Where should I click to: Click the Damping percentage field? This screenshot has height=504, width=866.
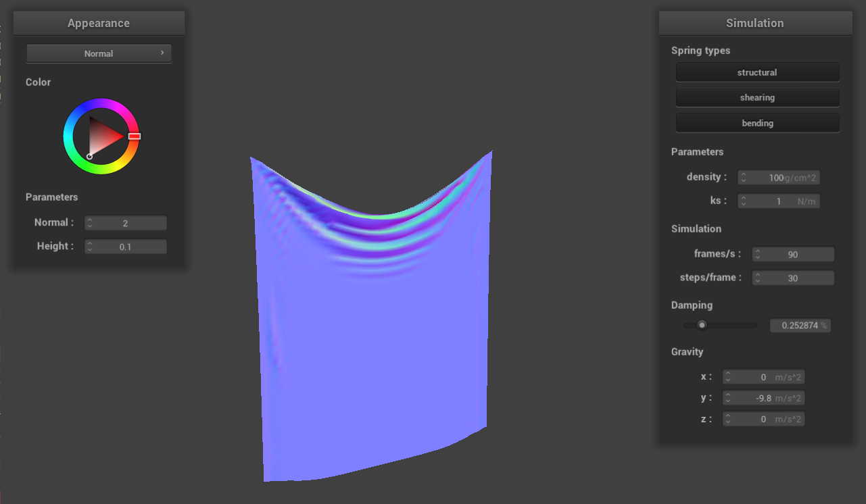pyautogui.click(x=800, y=326)
